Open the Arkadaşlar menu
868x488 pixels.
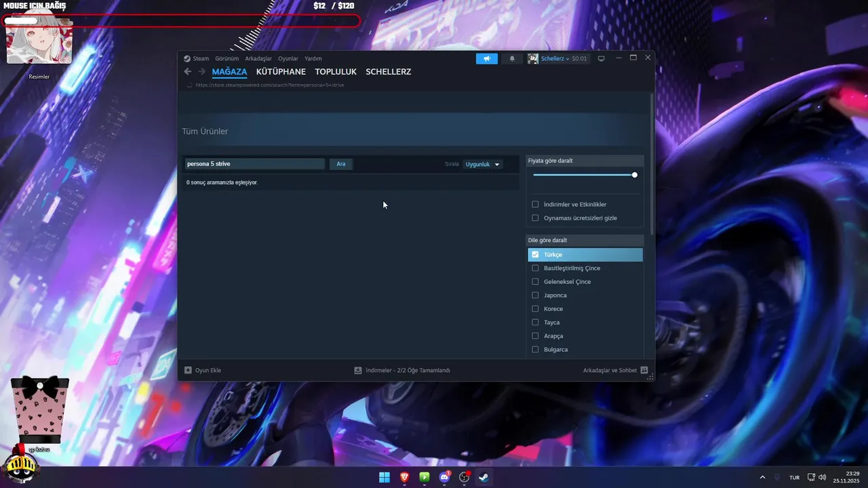click(258, 58)
